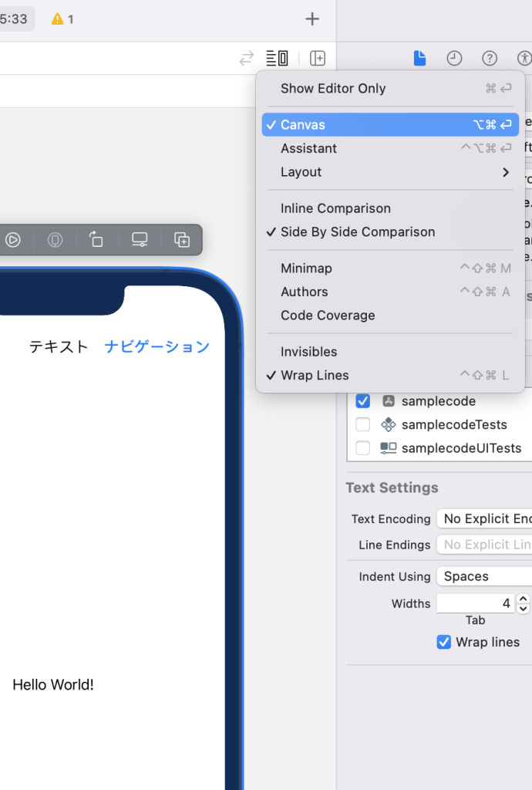Toggle the Wrap lines checkbox
This screenshot has width=532, height=790.
tap(444, 642)
